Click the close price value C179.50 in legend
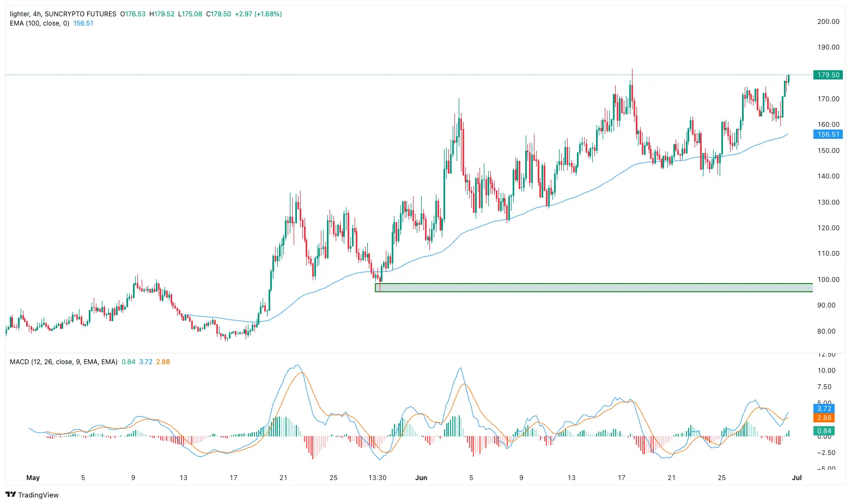The image size is (851, 504). 218,14
